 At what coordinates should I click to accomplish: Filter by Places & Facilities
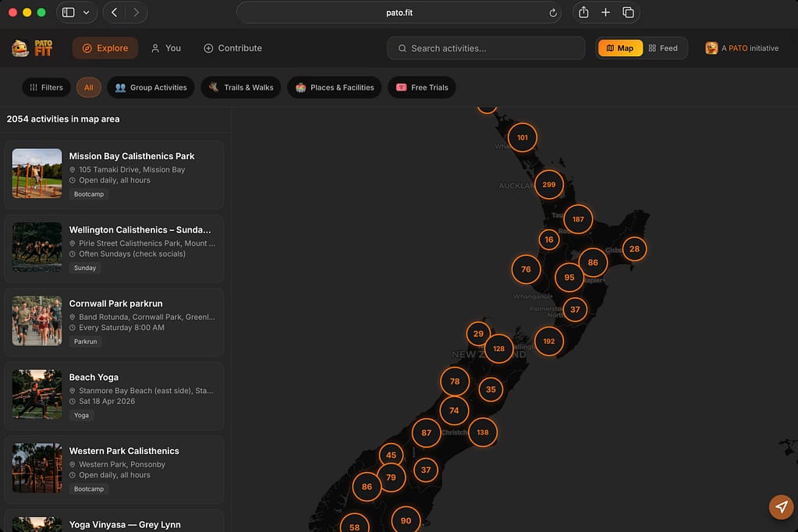point(335,87)
